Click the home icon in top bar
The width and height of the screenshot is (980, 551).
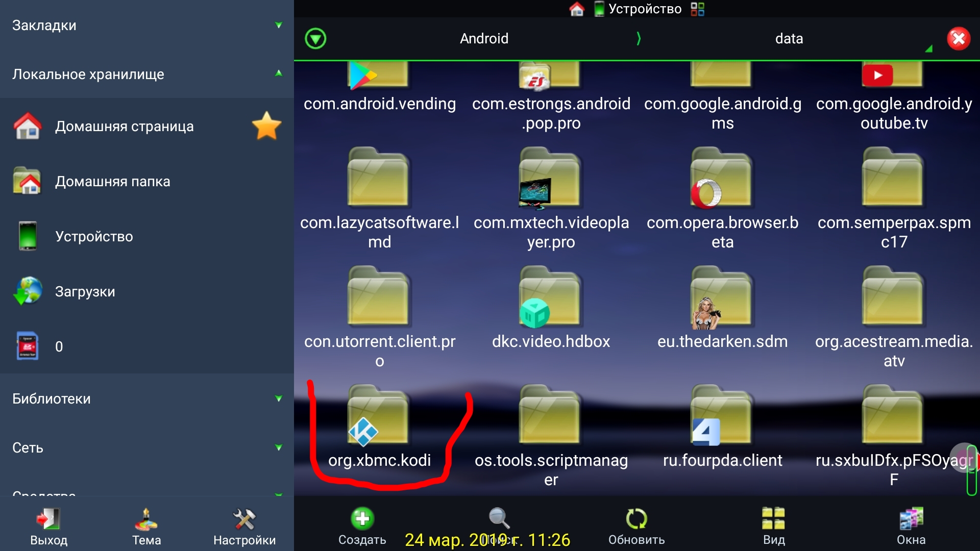pos(577,9)
